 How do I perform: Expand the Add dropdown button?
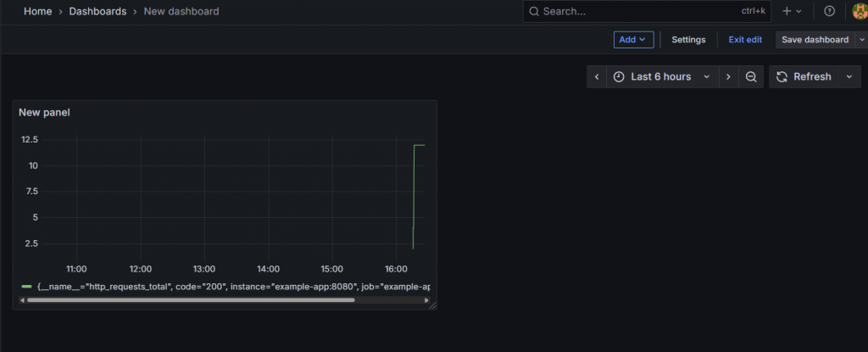634,39
